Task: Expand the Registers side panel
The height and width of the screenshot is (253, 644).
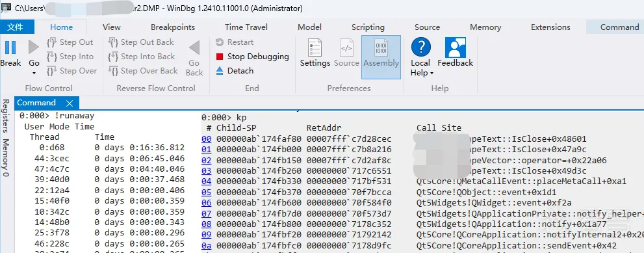Action: coord(6,116)
